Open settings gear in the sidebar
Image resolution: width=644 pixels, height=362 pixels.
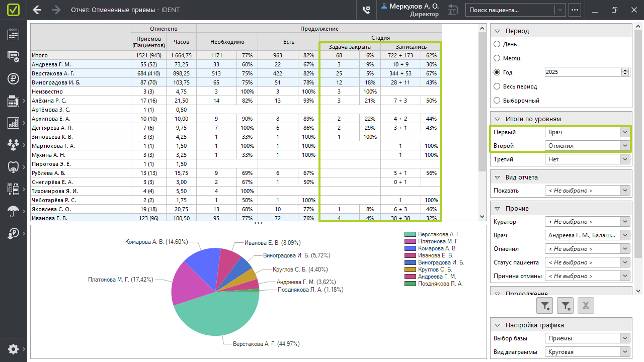pyautogui.click(x=13, y=349)
